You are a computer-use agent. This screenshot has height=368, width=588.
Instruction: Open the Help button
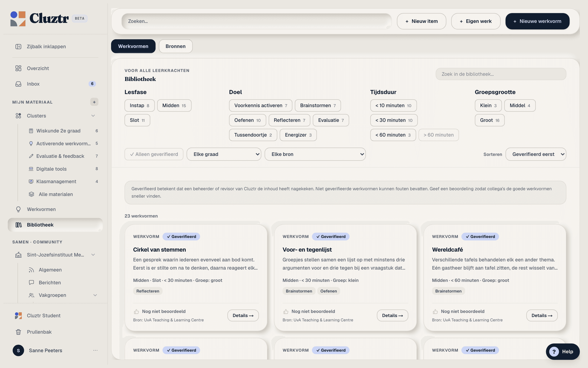(x=562, y=352)
